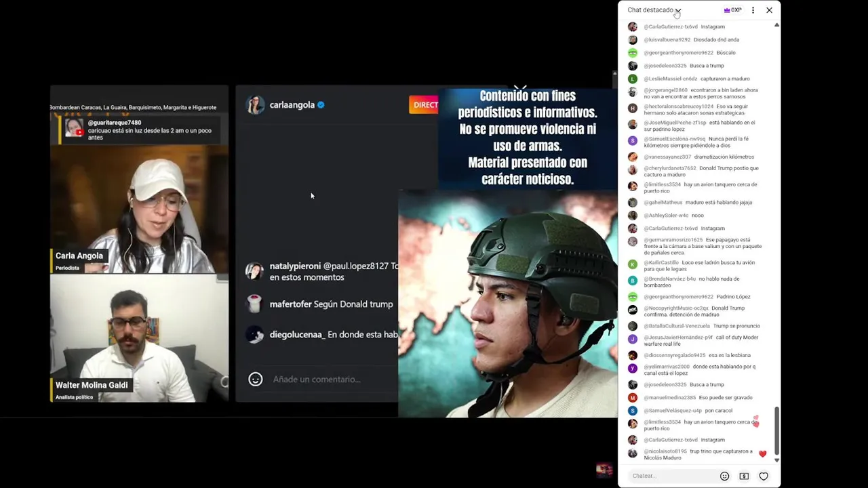Screen dimensions: 868x488
Task: Click @vanessayanez307's avatar
Action: click(x=633, y=157)
